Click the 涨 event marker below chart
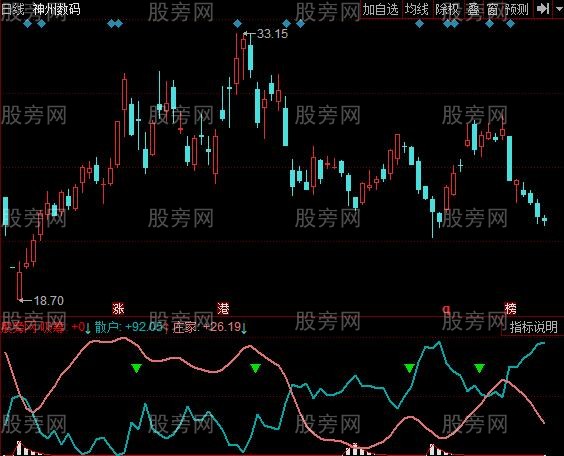 (x=118, y=309)
